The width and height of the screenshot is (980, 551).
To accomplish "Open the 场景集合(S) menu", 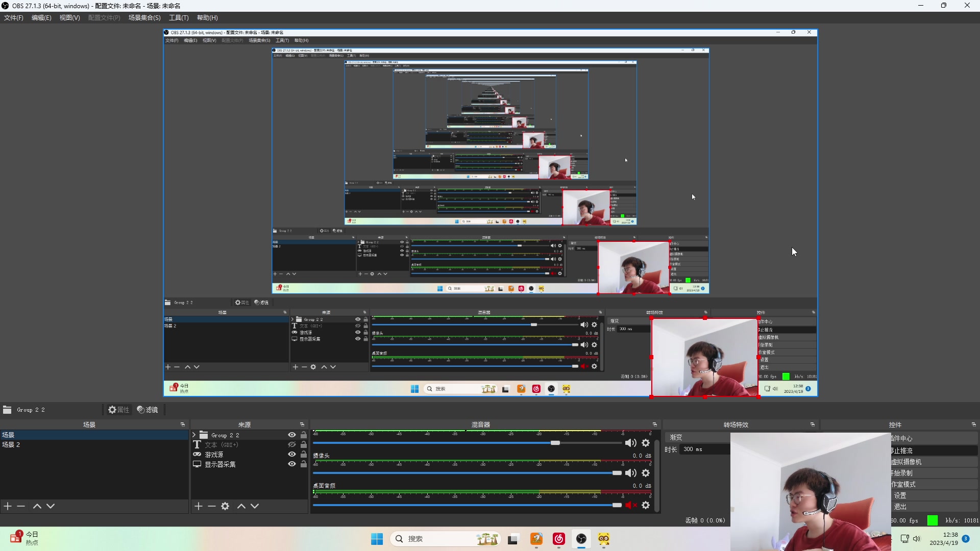I will [x=144, y=18].
